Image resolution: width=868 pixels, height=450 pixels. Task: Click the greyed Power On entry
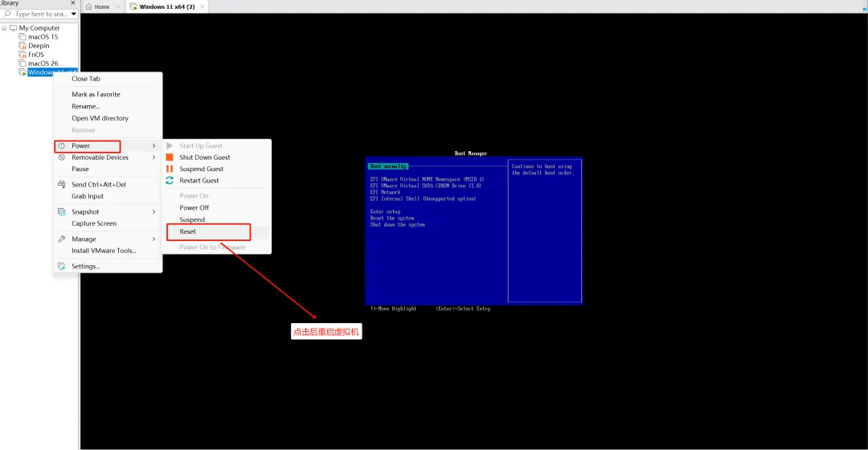coord(194,195)
